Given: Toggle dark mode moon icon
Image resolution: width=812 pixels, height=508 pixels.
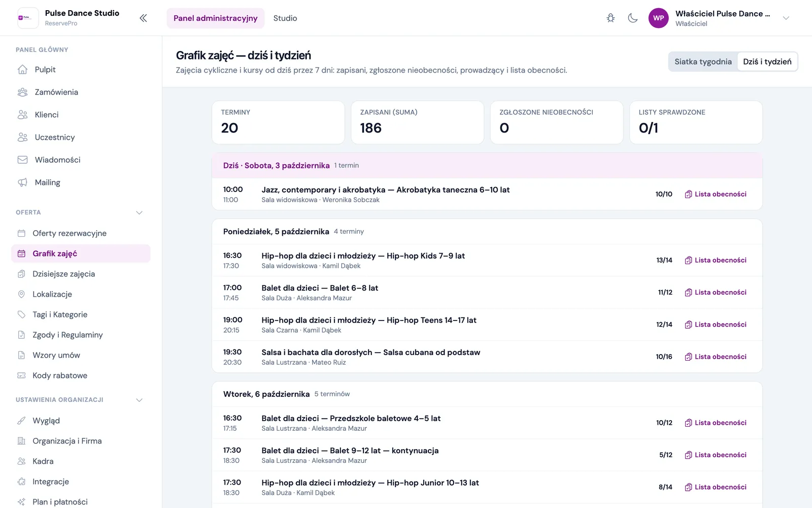Looking at the screenshot, I should pos(632,18).
